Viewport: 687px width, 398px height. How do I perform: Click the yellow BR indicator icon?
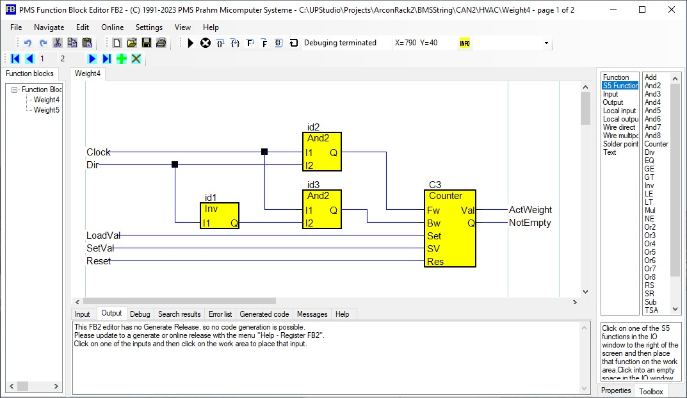[464, 43]
